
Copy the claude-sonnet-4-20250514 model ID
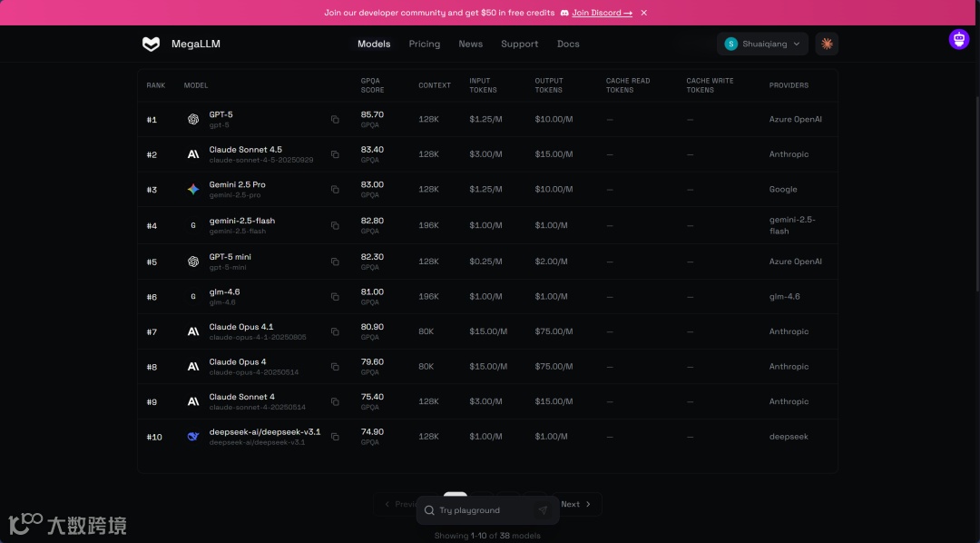[335, 401]
